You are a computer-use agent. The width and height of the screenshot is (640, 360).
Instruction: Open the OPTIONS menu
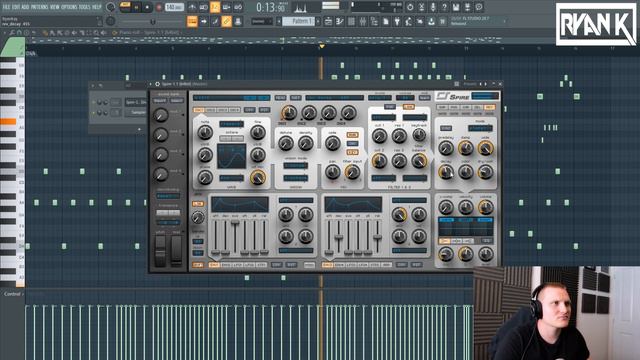point(69,7)
